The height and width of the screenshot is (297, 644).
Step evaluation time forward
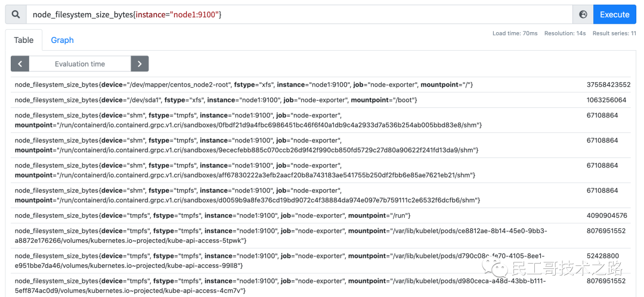140,64
